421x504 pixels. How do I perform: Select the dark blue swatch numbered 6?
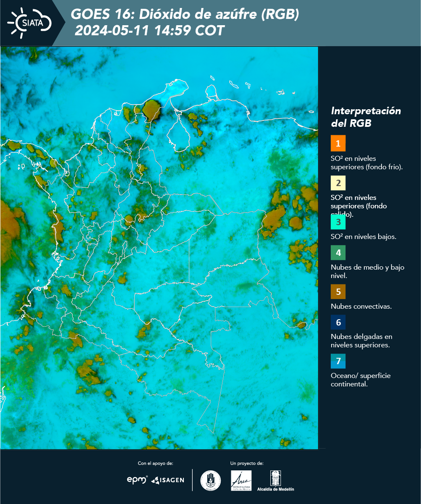coord(338,323)
